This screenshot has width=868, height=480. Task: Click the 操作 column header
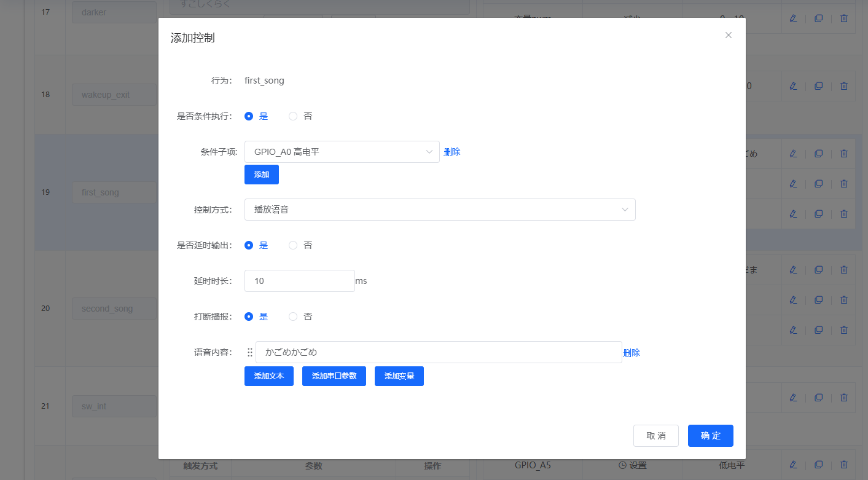click(x=432, y=466)
